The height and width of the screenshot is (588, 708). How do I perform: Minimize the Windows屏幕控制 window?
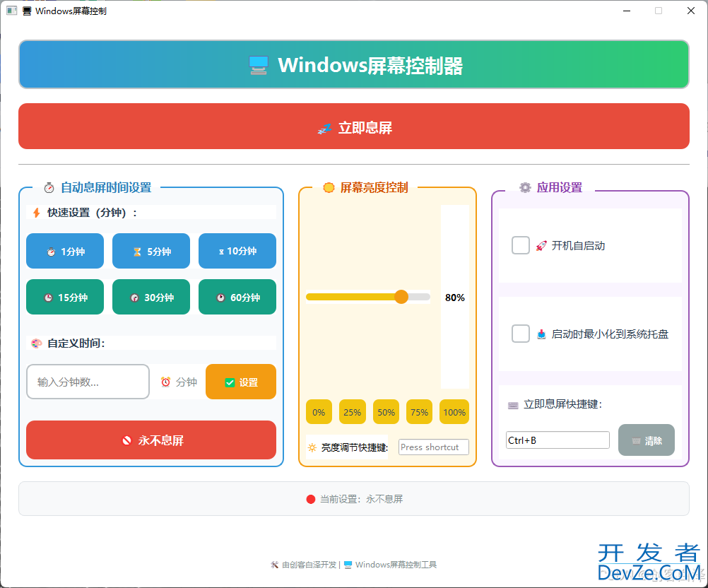(627, 11)
